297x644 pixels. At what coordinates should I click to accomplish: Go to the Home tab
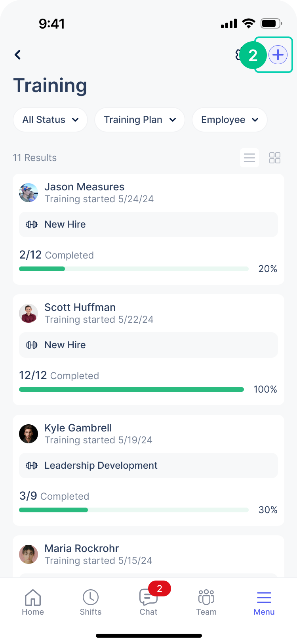[x=33, y=602]
